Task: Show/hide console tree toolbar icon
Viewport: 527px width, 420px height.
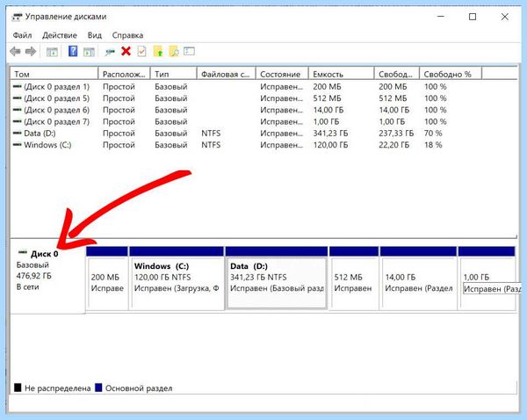Action: coord(52,52)
